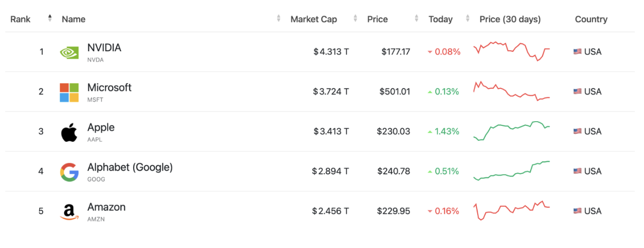Open the Alphabet (Google) company link
Screen dimensions: 644x248
[130, 167]
